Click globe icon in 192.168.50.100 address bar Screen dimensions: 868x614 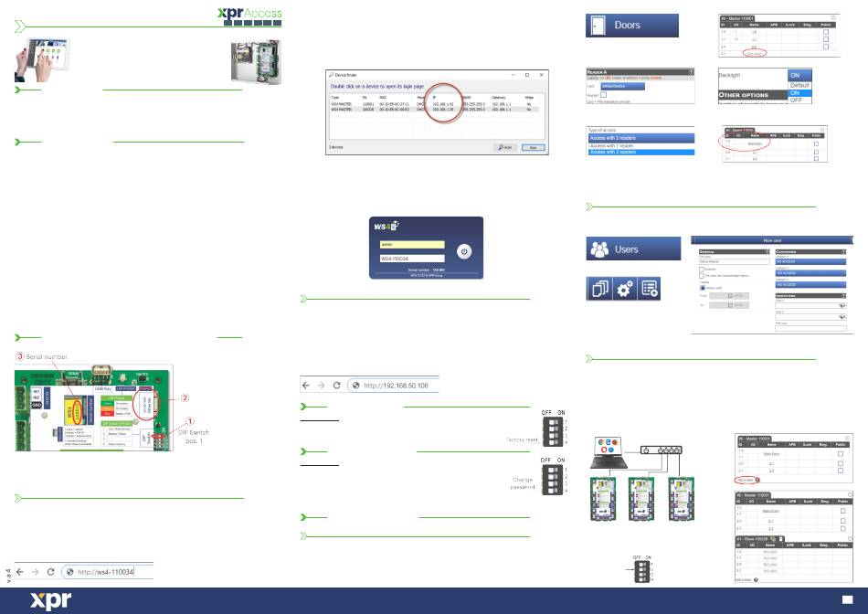point(356,386)
